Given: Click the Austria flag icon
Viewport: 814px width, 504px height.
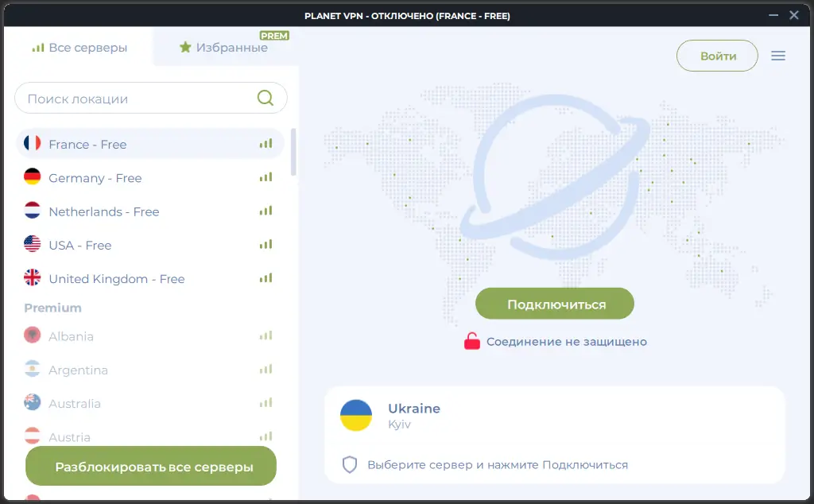Looking at the screenshot, I should (x=32, y=436).
